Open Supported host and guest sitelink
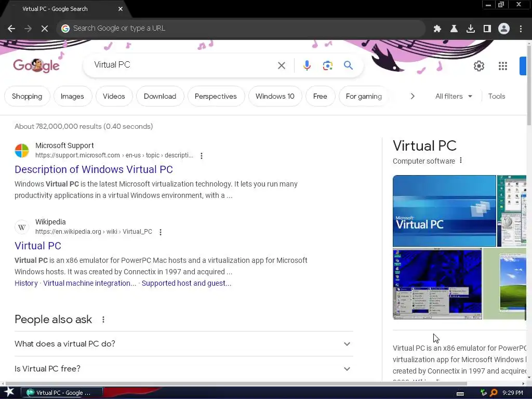The height and width of the screenshot is (399, 532). click(x=187, y=283)
